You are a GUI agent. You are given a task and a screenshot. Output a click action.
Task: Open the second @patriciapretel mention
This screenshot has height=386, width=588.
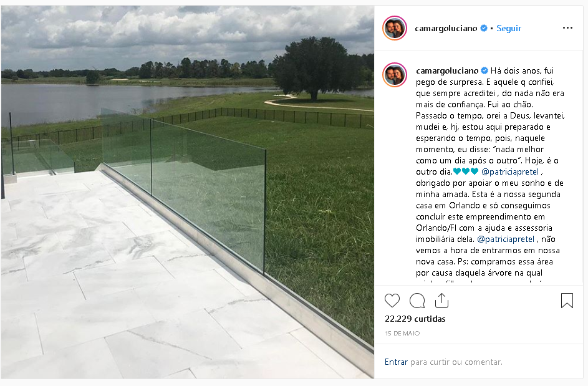tap(506, 239)
